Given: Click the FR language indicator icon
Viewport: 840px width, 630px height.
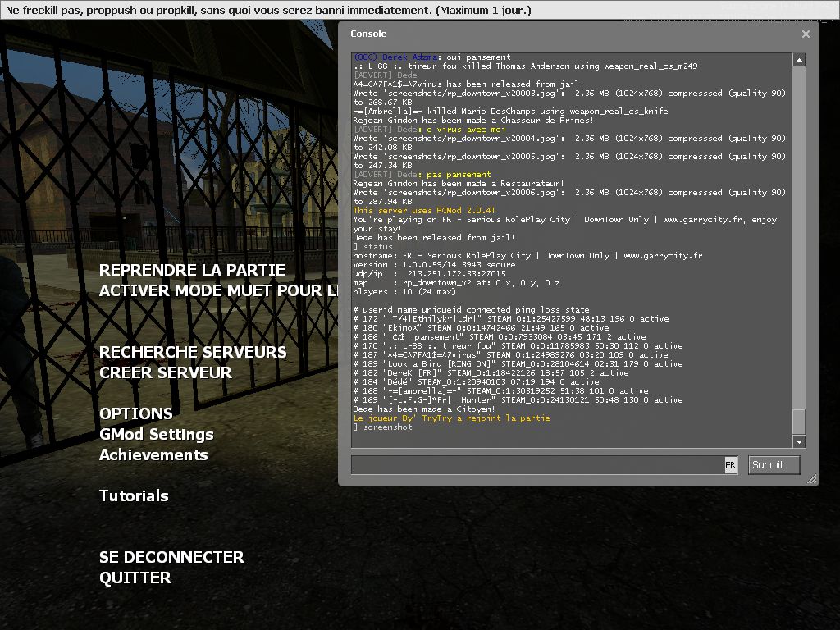Looking at the screenshot, I should coord(730,465).
